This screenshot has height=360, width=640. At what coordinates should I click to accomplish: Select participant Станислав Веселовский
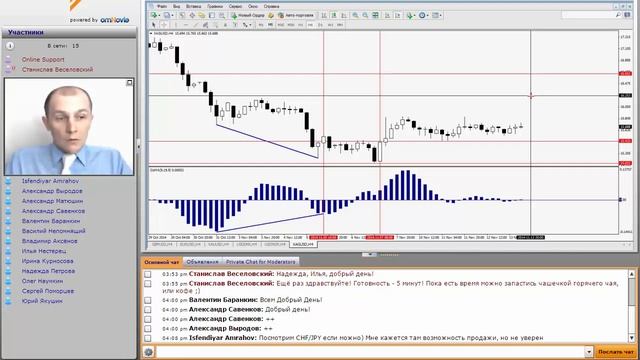tap(57, 69)
